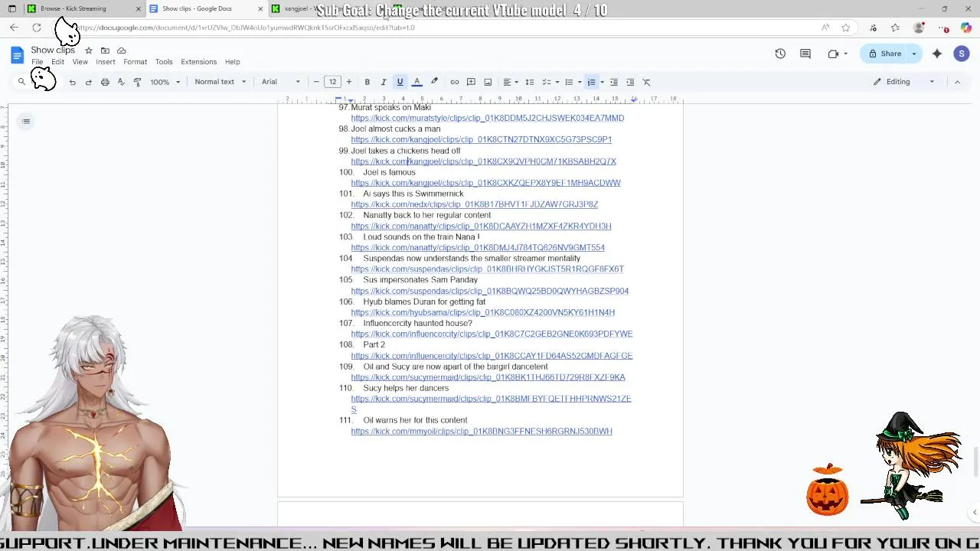Decrease font size with minus button
This screenshot has height=551, width=980.
[x=316, y=82]
